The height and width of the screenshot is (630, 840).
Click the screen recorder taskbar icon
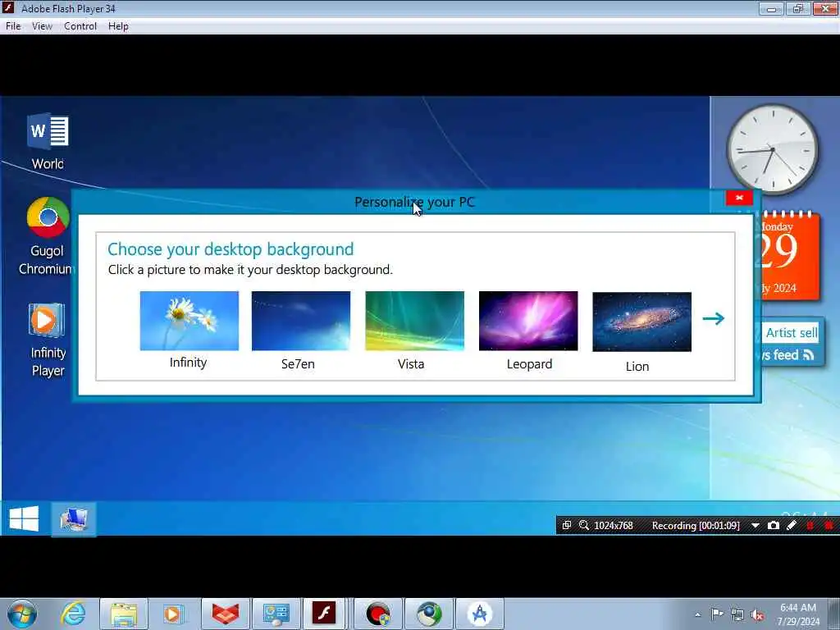[377, 614]
